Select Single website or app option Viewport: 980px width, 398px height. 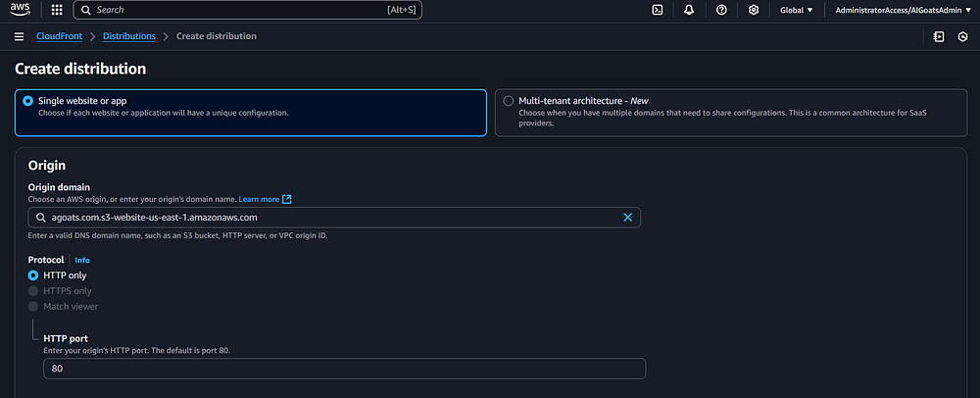tap(28, 101)
